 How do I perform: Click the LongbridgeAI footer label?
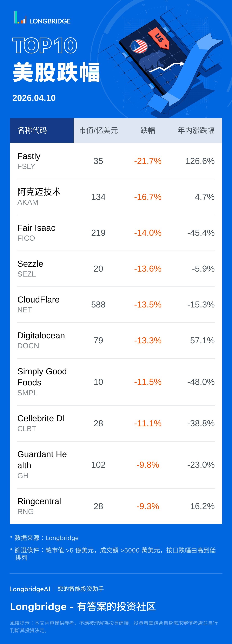click(30, 589)
